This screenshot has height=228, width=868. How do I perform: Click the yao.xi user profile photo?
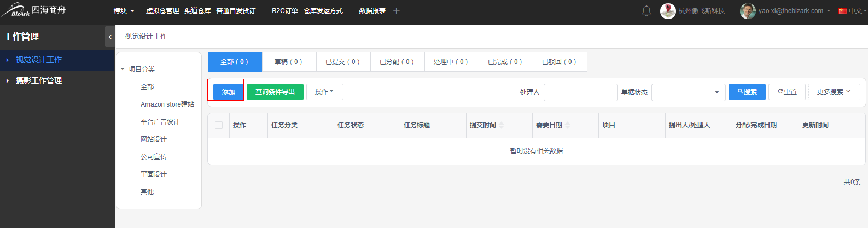pos(748,11)
